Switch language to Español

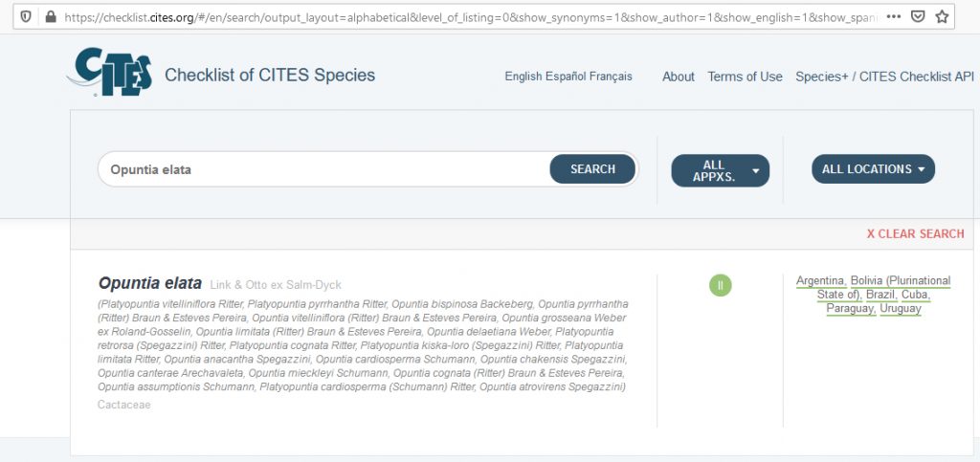pyautogui.click(x=567, y=77)
